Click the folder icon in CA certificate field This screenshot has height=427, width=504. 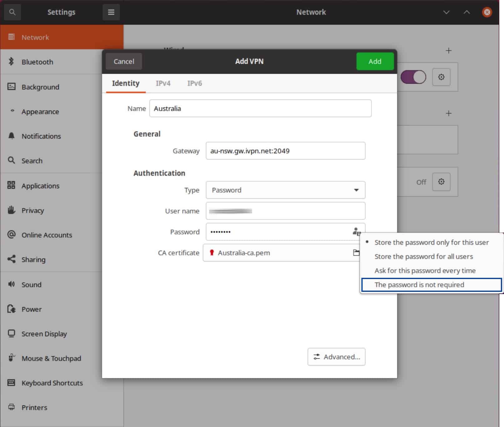(x=356, y=253)
